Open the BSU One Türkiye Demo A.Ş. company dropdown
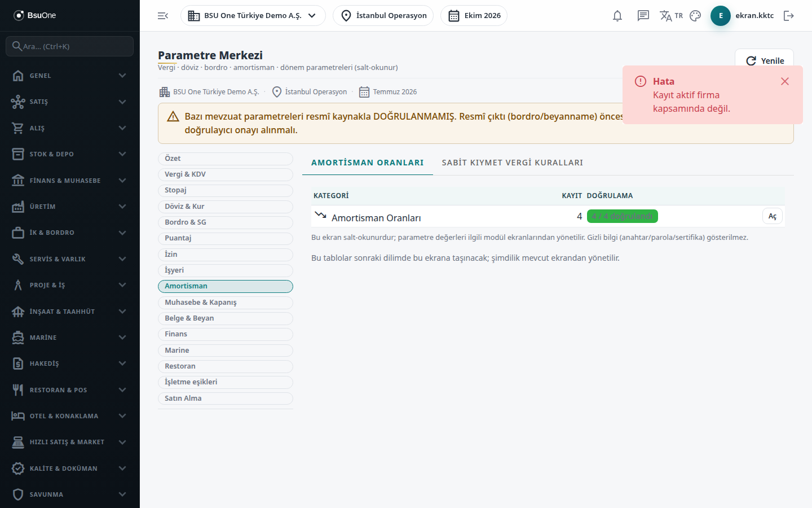812x508 pixels. click(253, 16)
